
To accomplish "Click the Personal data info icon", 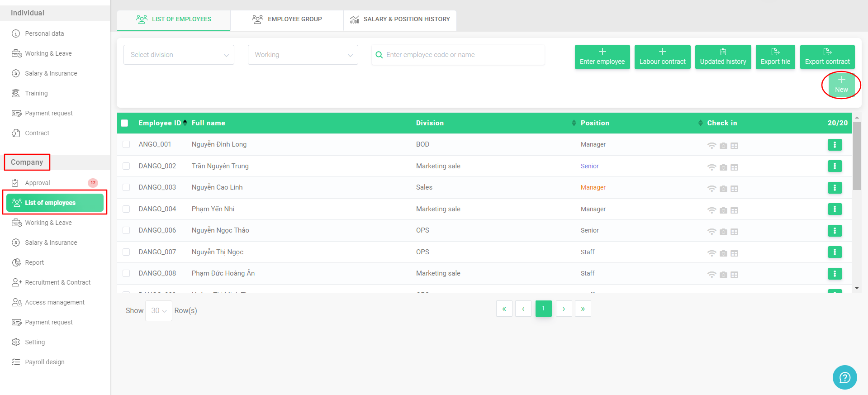I will (x=16, y=33).
